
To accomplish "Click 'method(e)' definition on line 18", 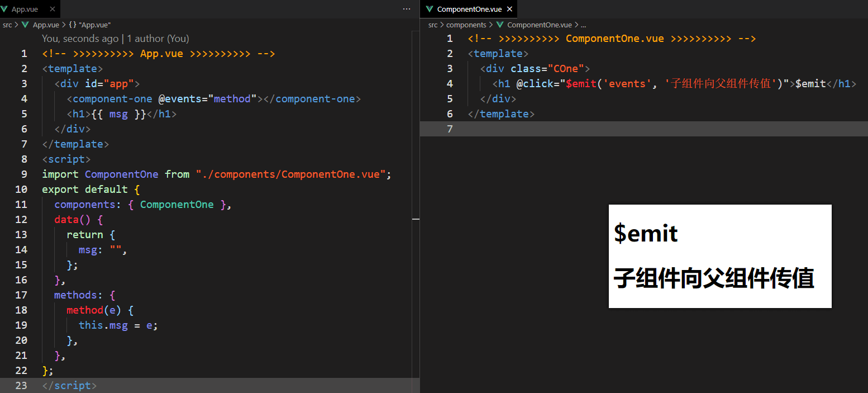I will 94,310.
